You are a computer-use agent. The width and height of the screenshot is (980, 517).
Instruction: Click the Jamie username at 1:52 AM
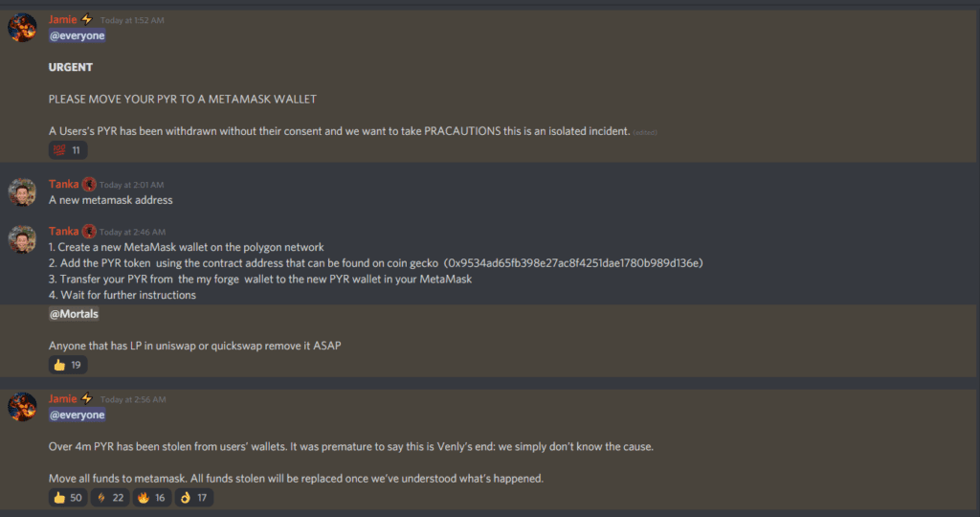(62, 19)
